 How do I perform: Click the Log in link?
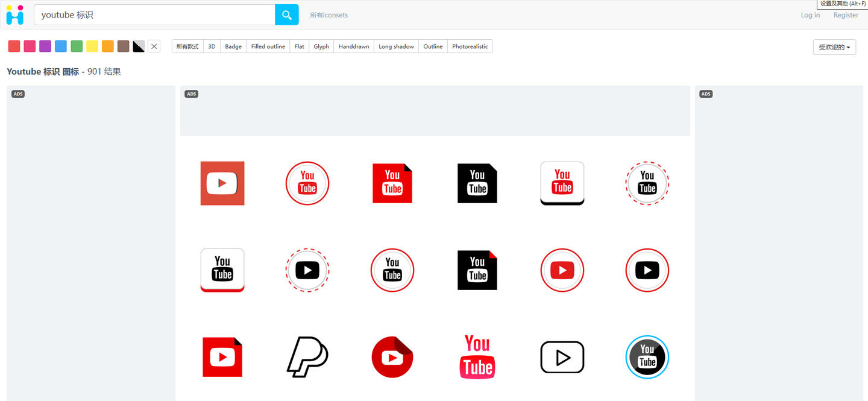tap(810, 15)
